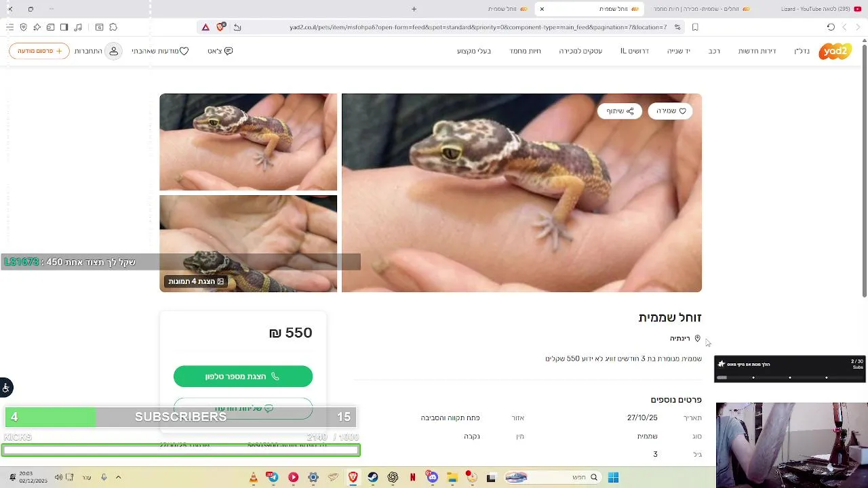
Task: Open the browser extensions puzzle icon
Action: pos(113,27)
